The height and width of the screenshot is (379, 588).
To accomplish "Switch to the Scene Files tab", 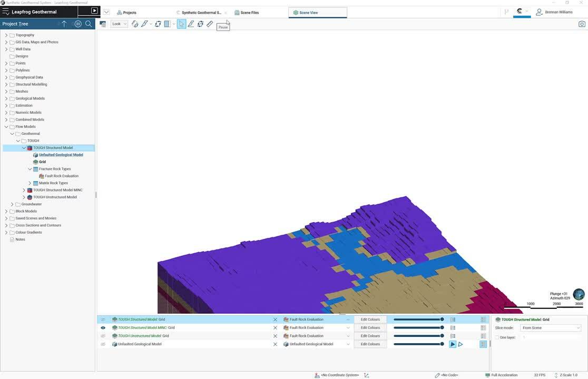I will click(247, 13).
